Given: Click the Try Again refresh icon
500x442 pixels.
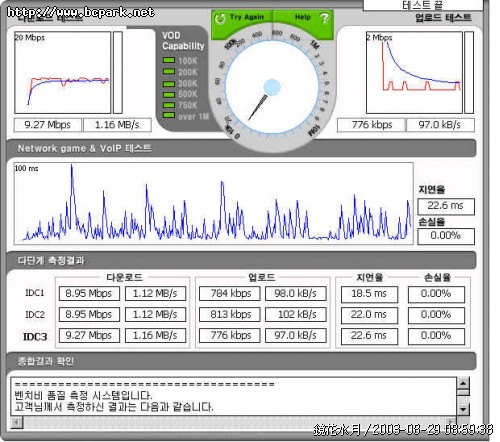Looking at the screenshot, I should pos(220,18).
